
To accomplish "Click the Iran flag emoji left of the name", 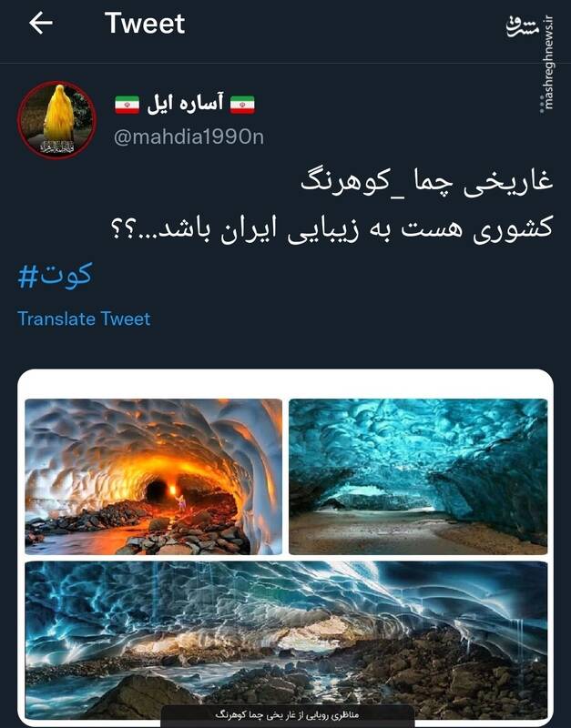I will tap(127, 105).
